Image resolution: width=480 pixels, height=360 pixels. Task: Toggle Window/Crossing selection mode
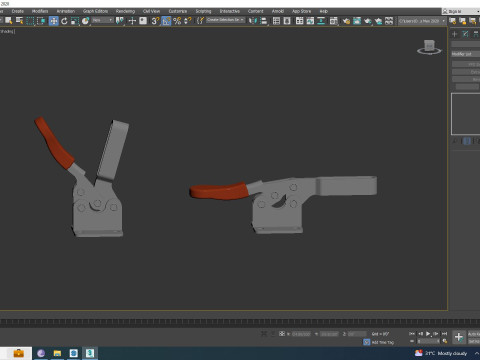click(41, 21)
